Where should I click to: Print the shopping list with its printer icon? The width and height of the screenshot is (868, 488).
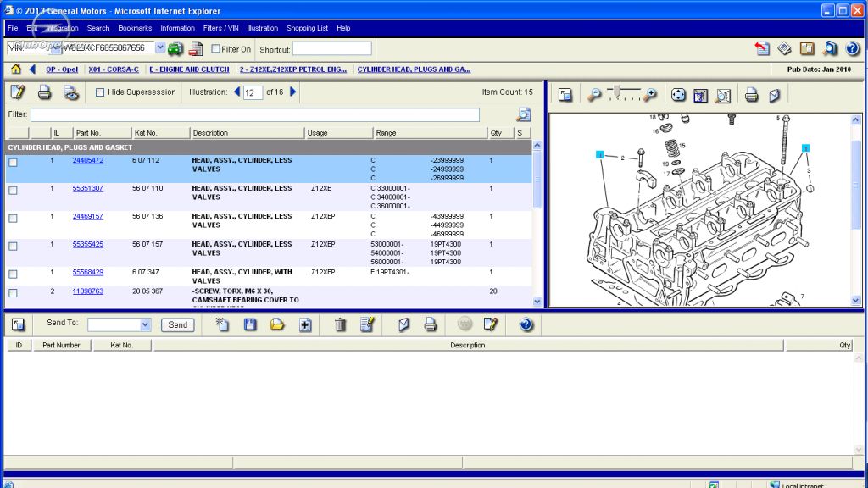coord(430,324)
